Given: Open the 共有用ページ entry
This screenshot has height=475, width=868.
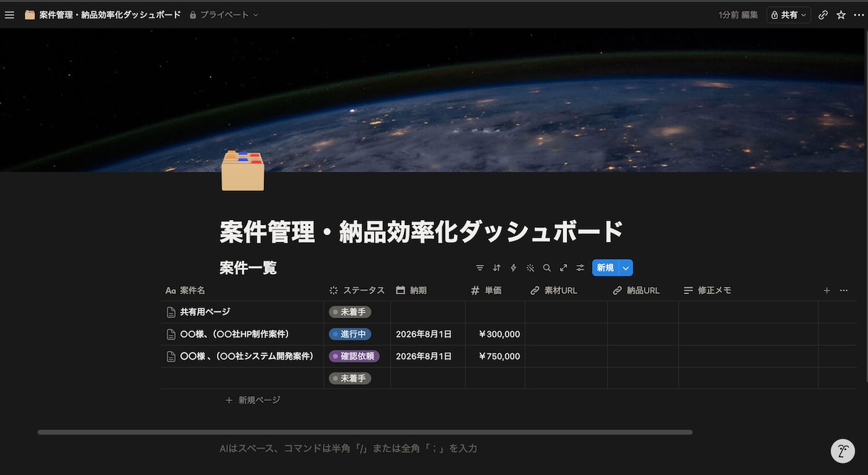Looking at the screenshot, I should pyautogui.click(x=205, y=312).
